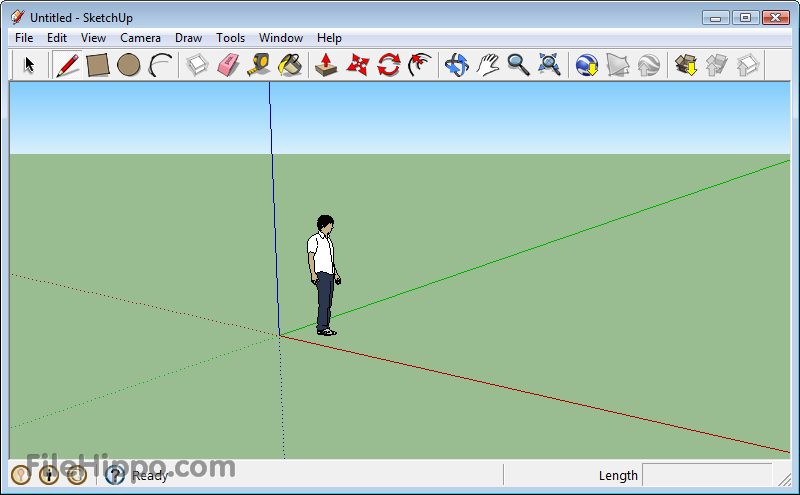
Task: Open the Window menu
Action: coord(281,38)
